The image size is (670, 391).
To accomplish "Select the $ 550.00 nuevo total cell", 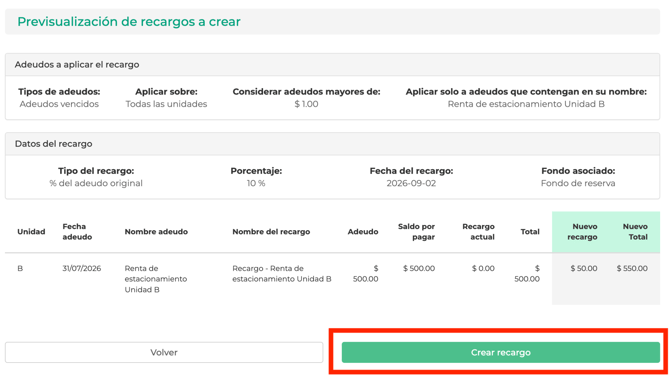I will point(632,268).
